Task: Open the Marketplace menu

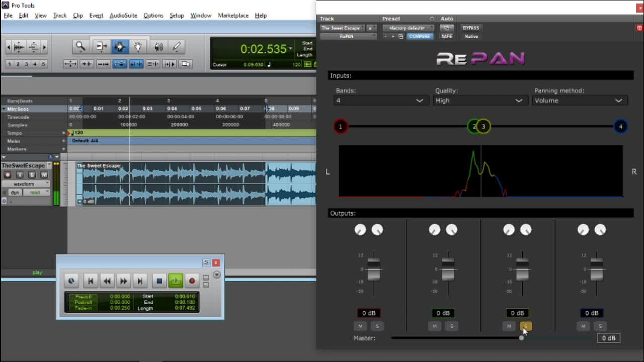Action: pos(233,16)
